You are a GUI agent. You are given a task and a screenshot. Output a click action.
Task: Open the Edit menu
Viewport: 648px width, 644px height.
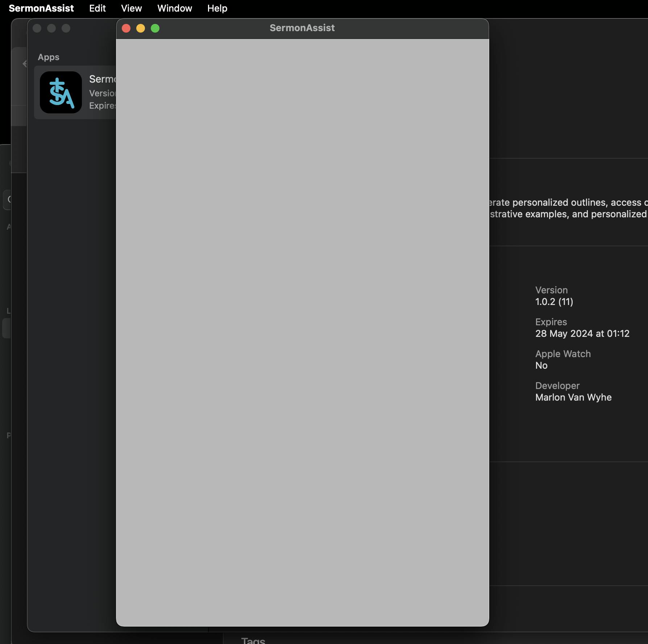97,8
